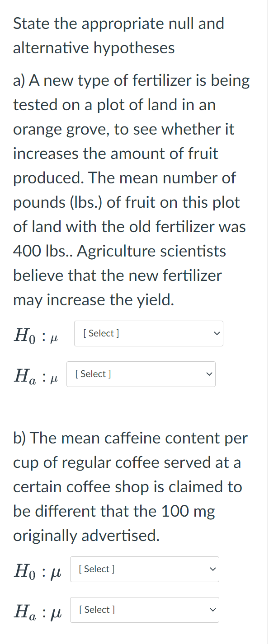This screenshot has height=644, width=269.
Task: Open the null hypothesis dropdown for part a
Action: pyautogui.click(x=148, y=333)
